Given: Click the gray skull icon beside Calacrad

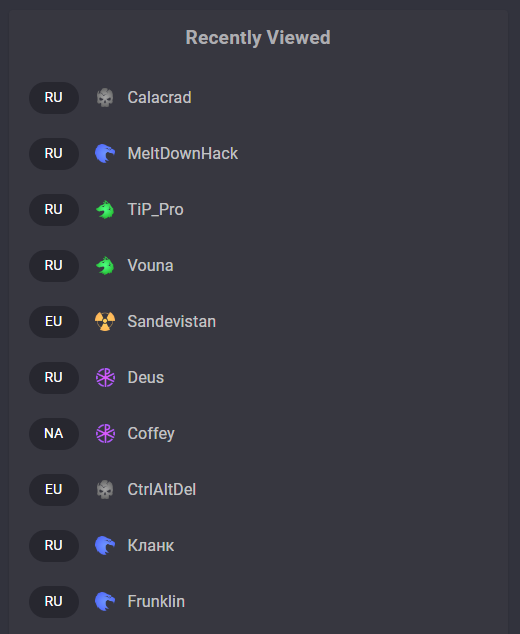Looking at the screenshot, I should [105, 98].
